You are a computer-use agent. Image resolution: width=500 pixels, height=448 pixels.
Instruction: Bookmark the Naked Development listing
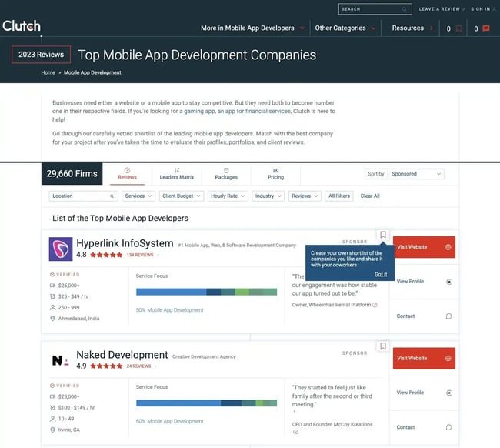coord(383,346)
